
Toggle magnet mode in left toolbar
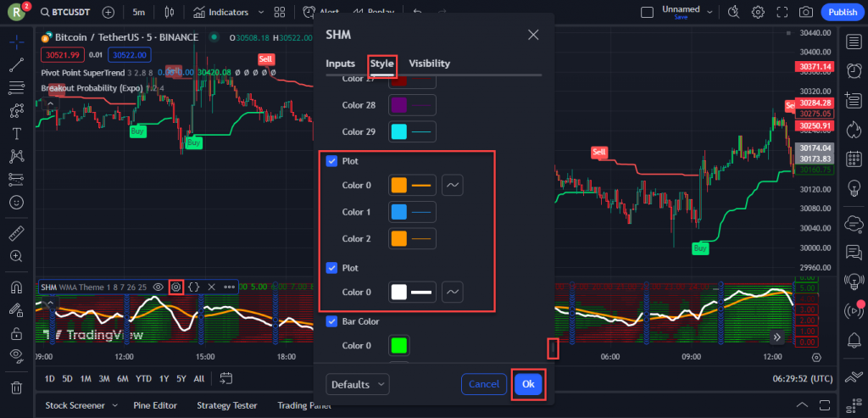click(17, 287)
